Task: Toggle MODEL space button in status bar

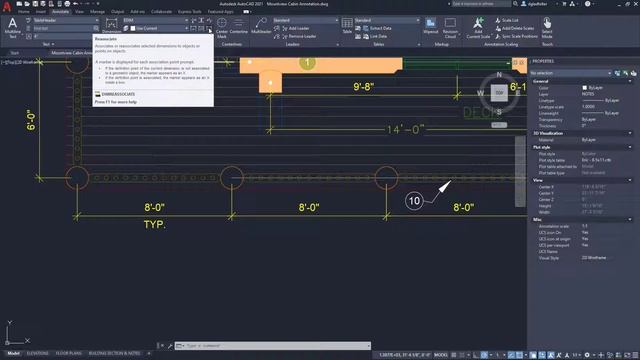Action: 441,355
